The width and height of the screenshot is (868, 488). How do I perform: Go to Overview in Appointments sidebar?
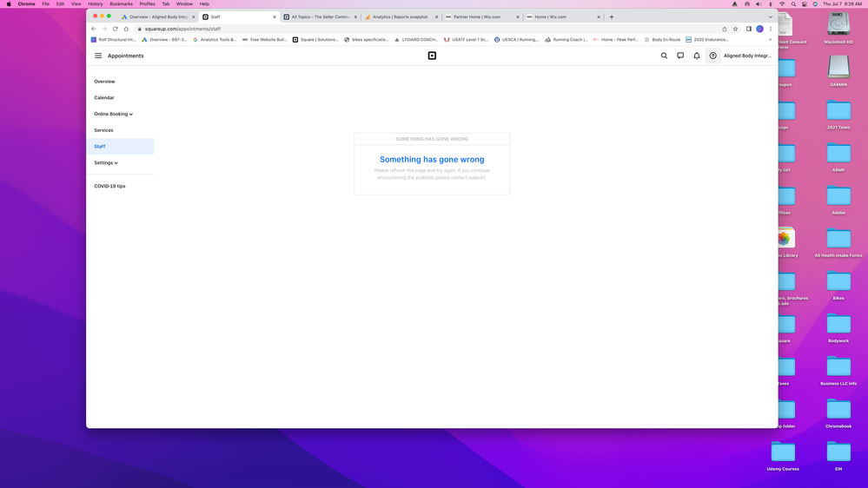click(104, 82)
